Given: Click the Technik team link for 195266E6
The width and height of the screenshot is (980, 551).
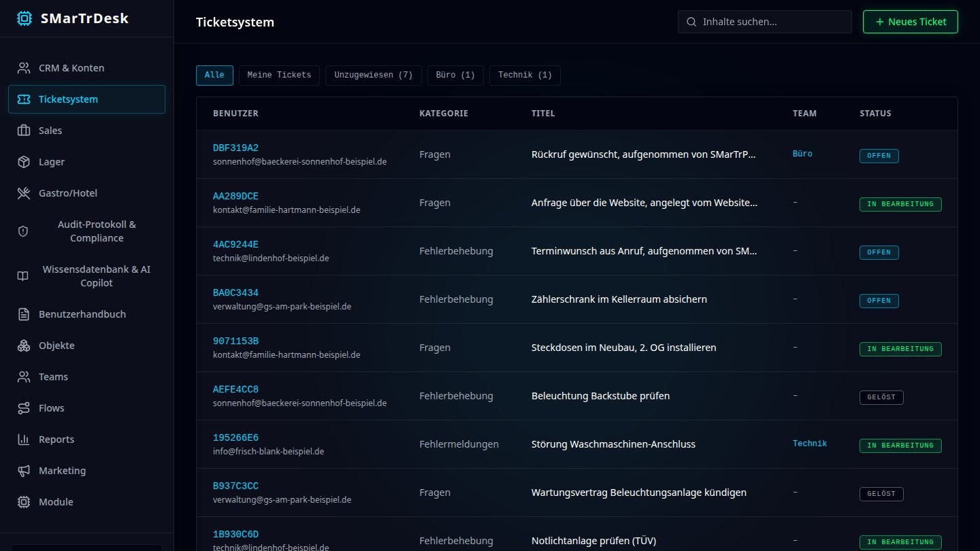Looking at the screenshot, I should [810, 444].
